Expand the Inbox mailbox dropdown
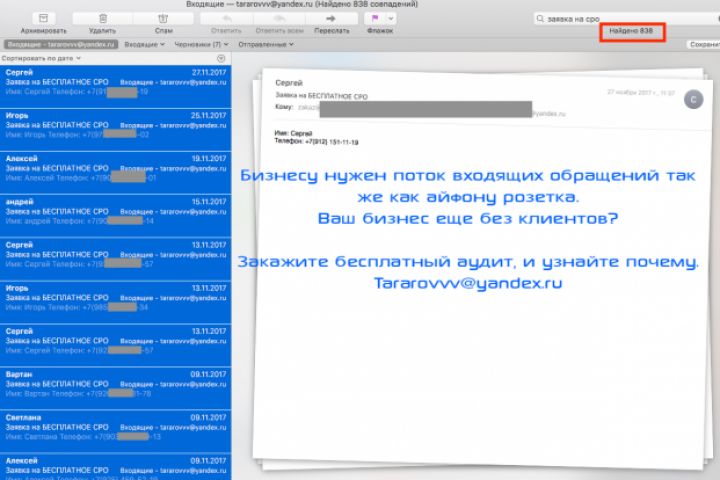 (x=144, y=45)
